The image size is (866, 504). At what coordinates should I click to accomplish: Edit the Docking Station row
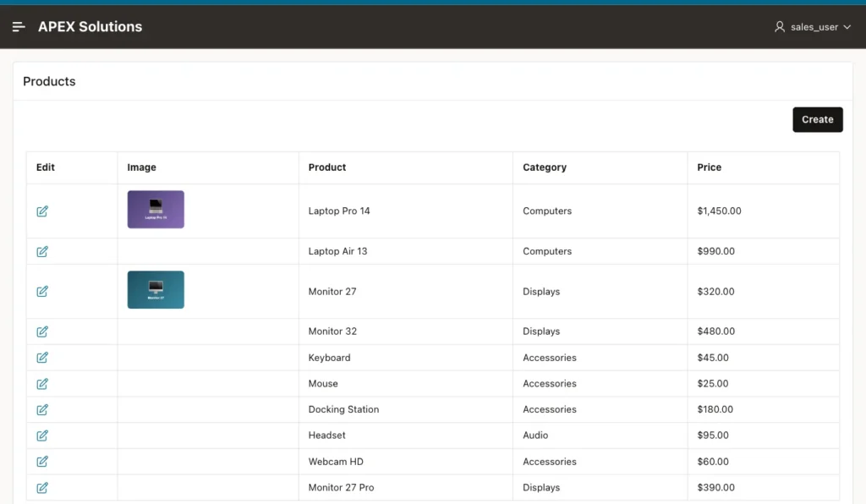tap(42, 409)
